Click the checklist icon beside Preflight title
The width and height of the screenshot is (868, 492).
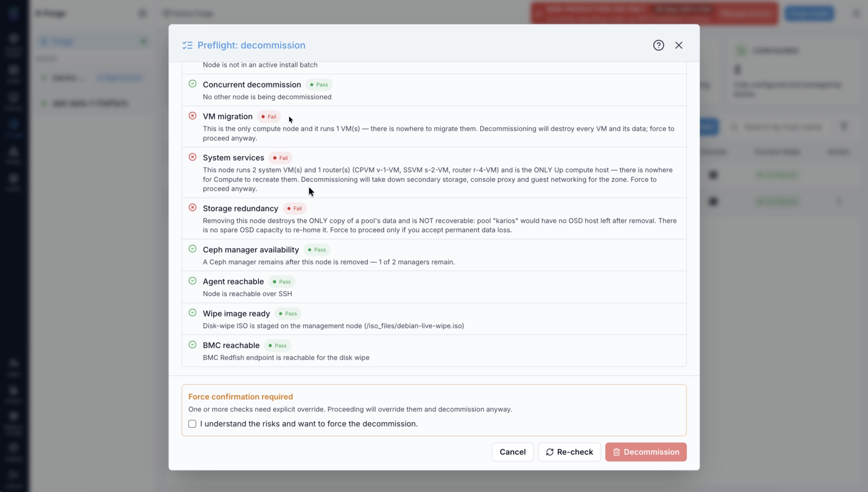coord(187,45)
